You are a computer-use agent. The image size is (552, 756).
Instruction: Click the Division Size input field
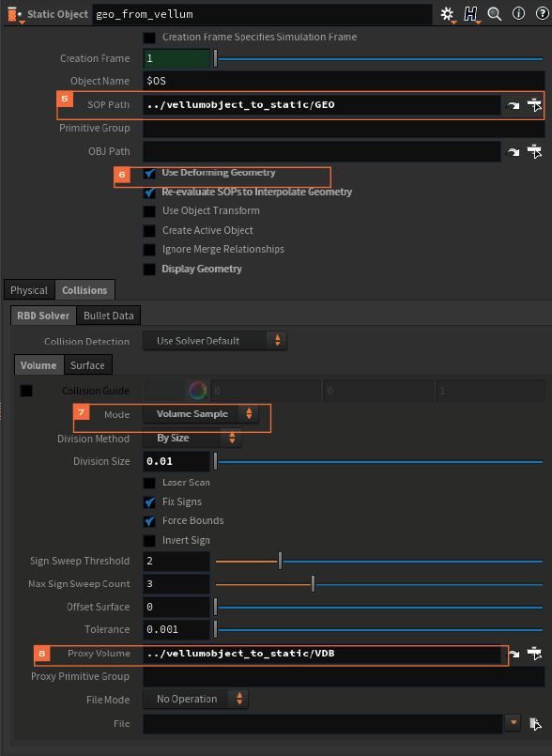[176, 461]
